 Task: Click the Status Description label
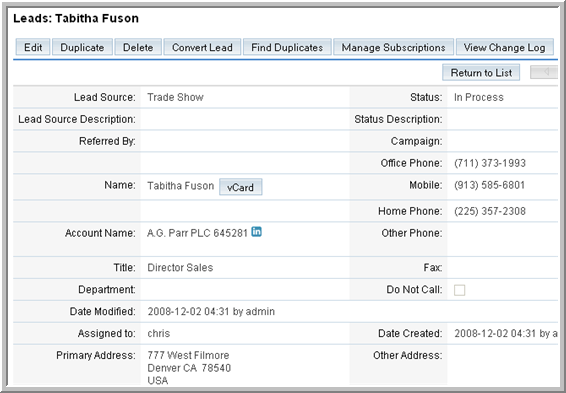(398, 119)
